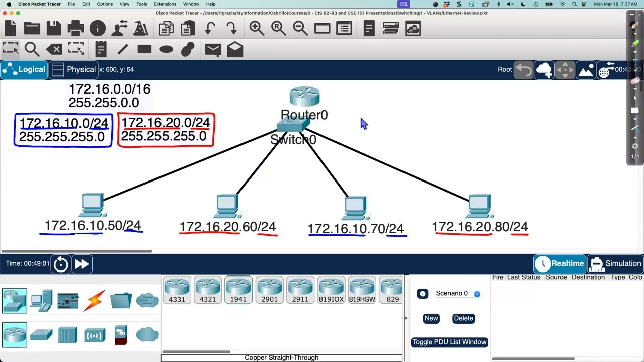The height and width of the screenshot is (362, 644).
Task: Select the Connections lightning bolt category
Action: 94,300
